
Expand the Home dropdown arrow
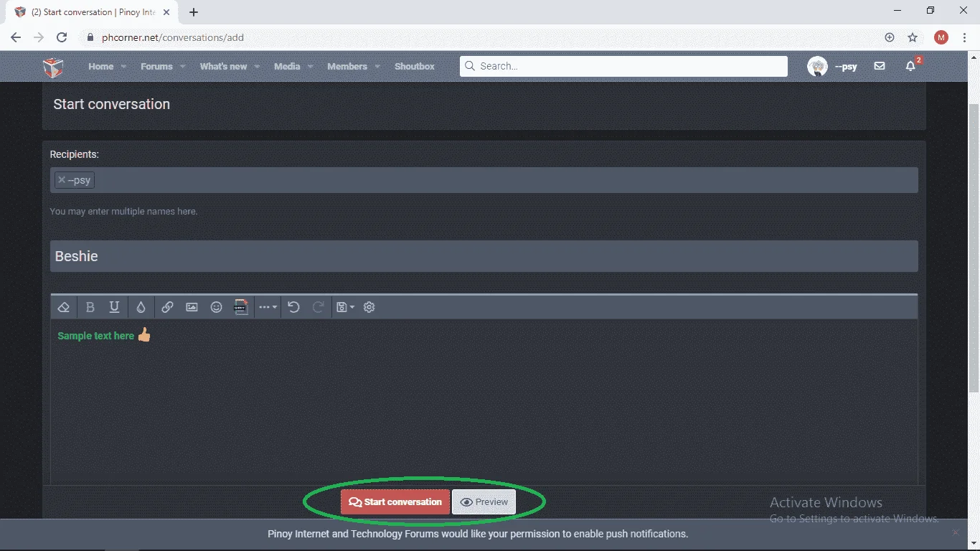(x=123, y=67)
